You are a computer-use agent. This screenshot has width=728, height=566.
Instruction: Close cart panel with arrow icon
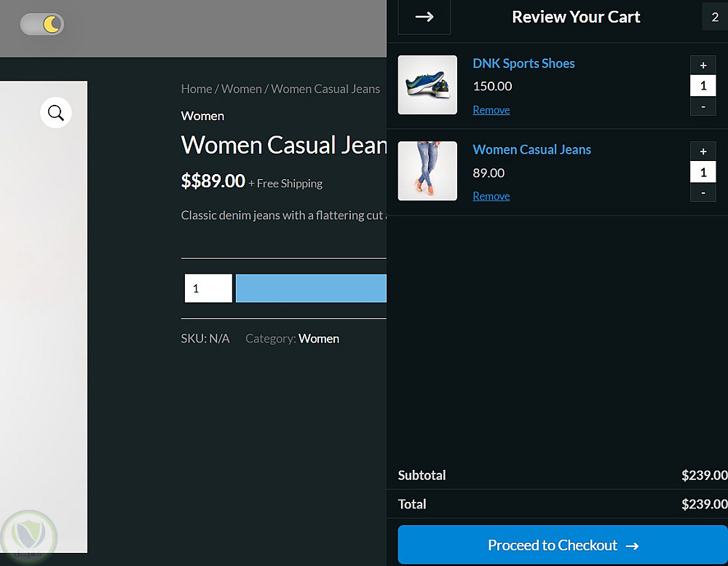[x=424, y=17]
